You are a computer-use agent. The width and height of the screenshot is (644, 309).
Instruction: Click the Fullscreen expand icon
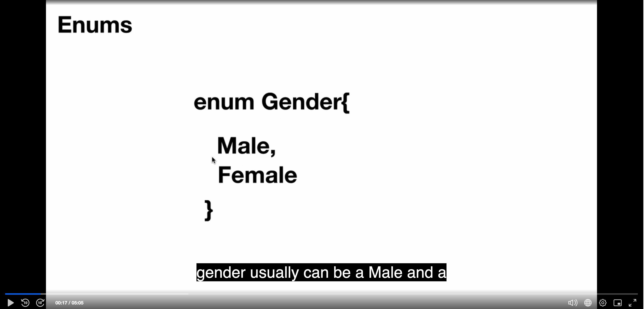[x=634, y=302]
